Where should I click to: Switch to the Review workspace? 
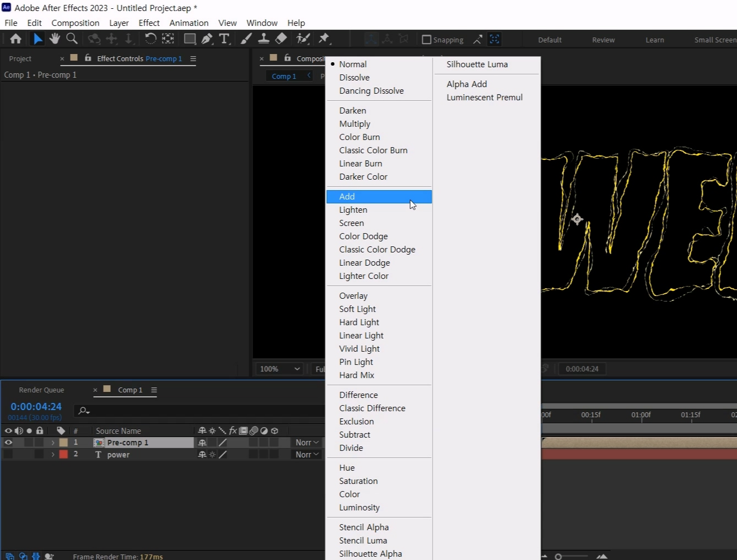coord(603,40)
